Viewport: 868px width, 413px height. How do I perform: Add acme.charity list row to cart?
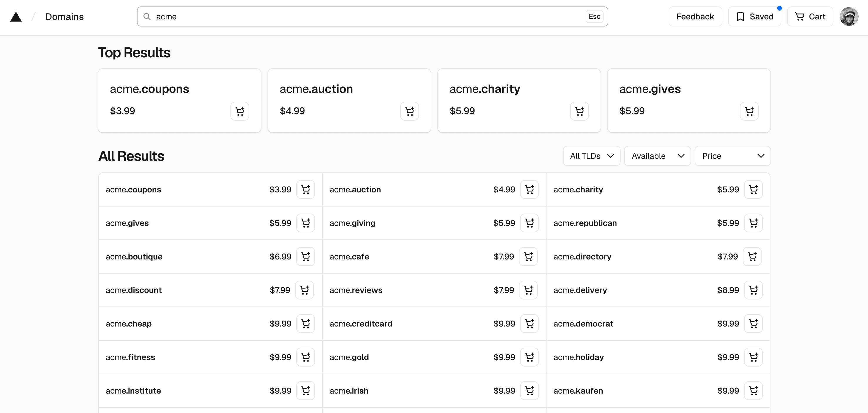[753, 189]
